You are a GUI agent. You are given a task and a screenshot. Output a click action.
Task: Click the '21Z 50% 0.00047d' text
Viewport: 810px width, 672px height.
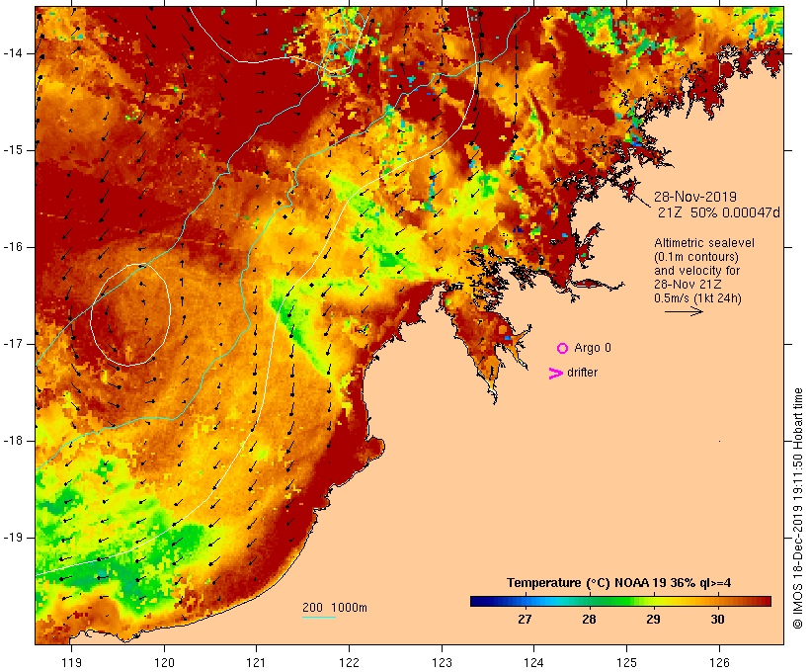[718, 212]
